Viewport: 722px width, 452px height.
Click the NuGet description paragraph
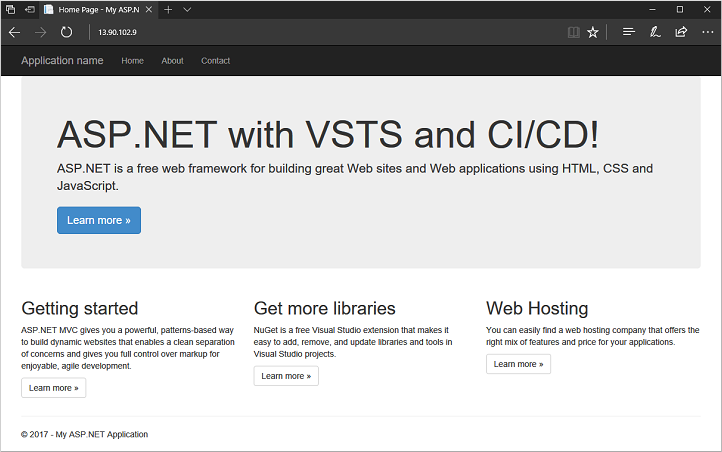coord(353,342)
